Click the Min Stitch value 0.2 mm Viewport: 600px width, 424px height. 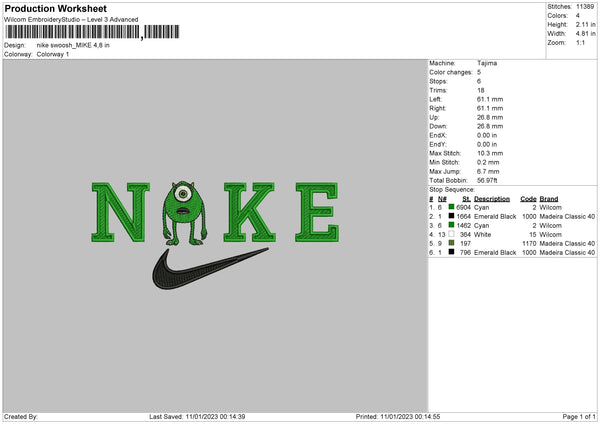[x=488, y=162]
